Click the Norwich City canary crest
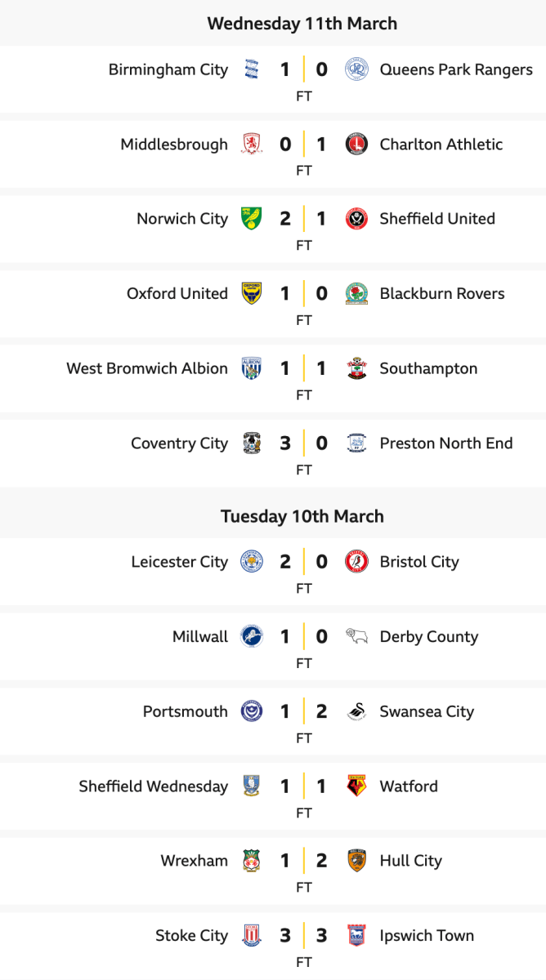 coord(251,219)
